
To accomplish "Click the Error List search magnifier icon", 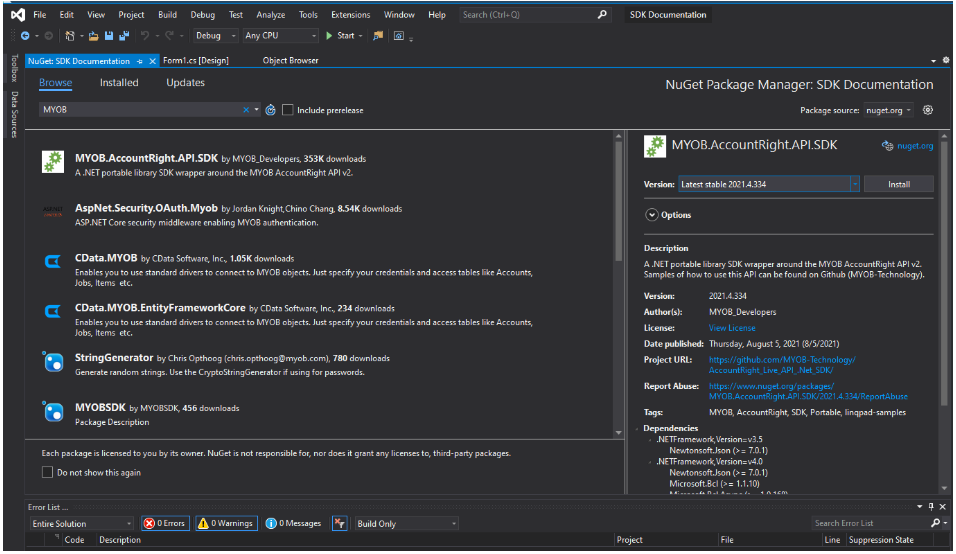I will pyautogui.click(x=935, y=523).
